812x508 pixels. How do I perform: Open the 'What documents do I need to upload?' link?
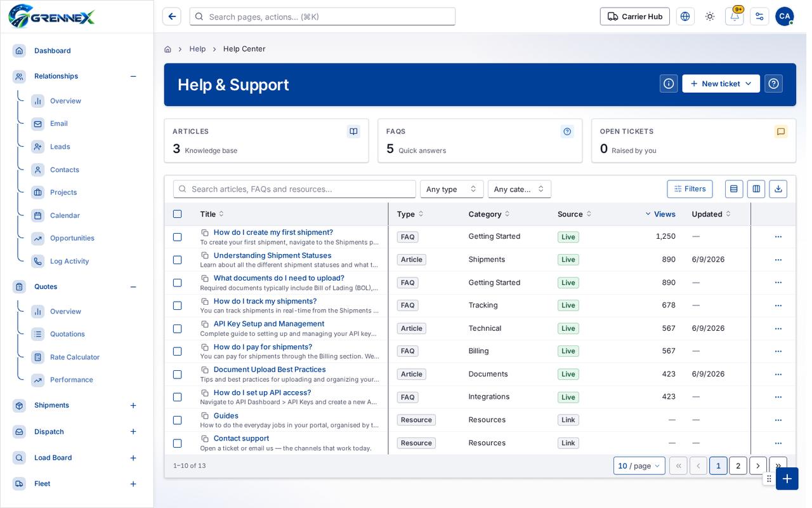click(279, 278)
